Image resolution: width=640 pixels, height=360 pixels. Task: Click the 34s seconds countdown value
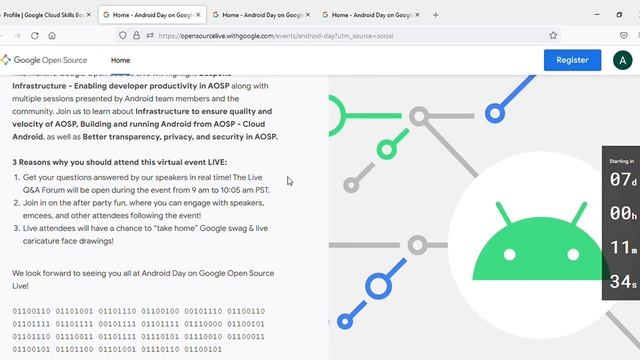pos(623,281)
